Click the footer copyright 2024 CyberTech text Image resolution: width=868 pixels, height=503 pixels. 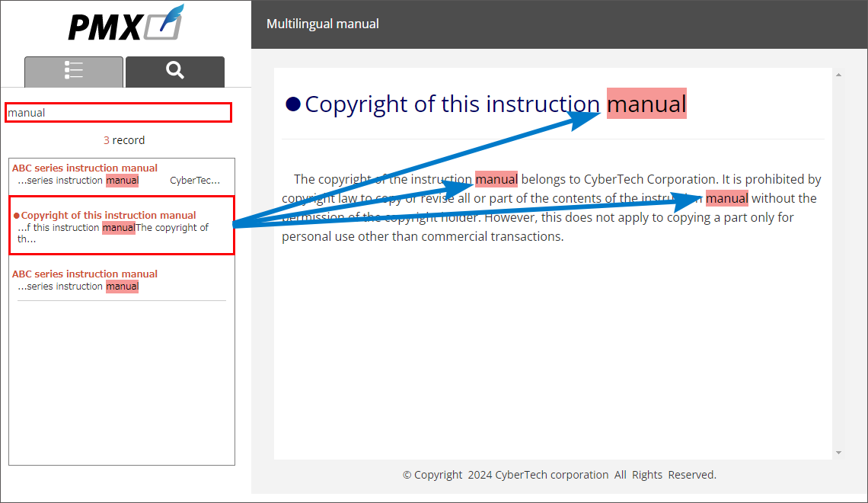[559, 475]
